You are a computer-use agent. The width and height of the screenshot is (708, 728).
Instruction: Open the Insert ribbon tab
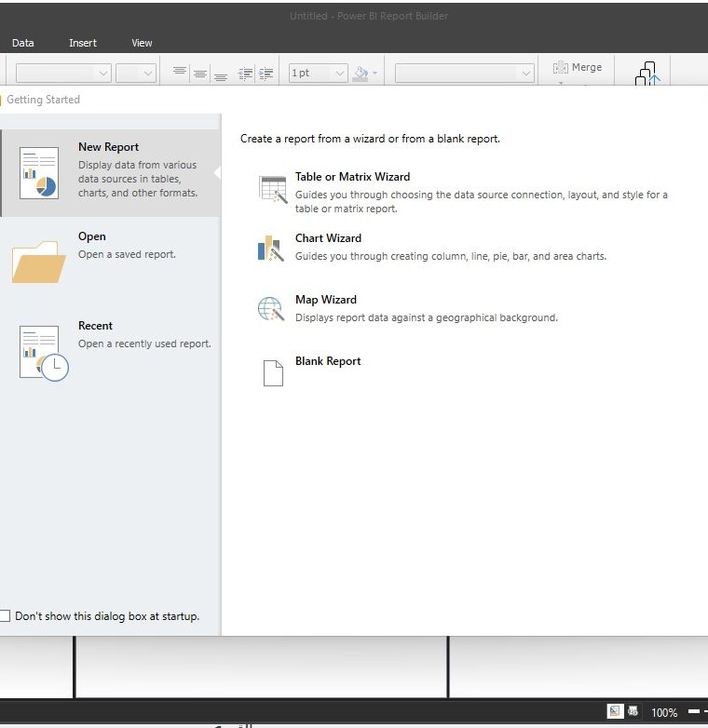point(83,43)
